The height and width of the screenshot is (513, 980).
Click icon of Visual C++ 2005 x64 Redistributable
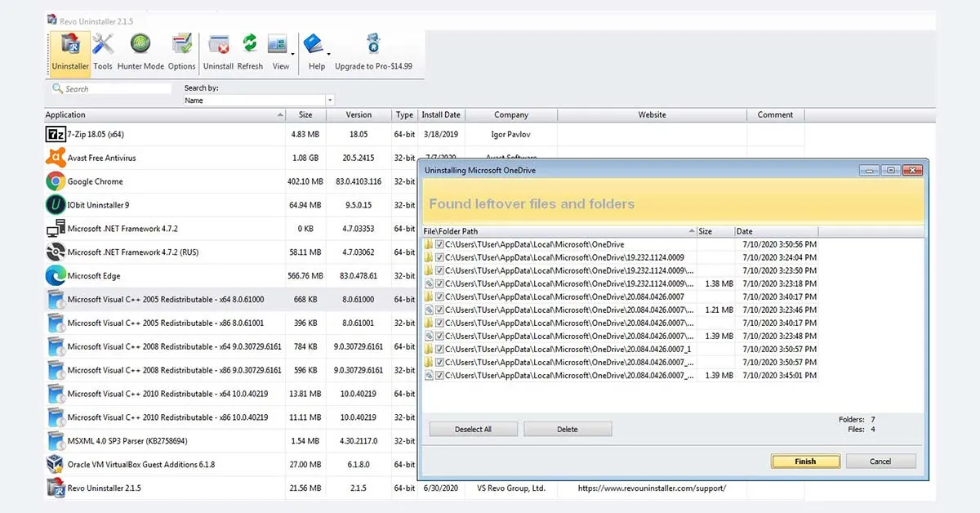[56, 300]
